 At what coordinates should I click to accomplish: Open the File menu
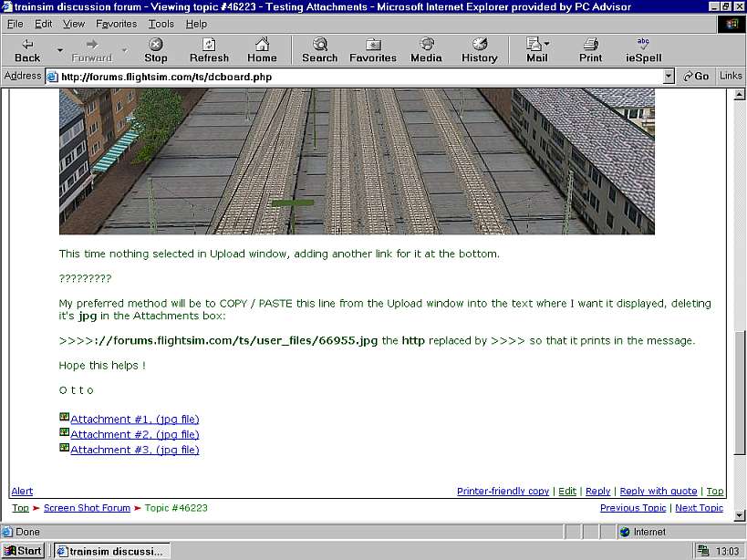point(16,24)
